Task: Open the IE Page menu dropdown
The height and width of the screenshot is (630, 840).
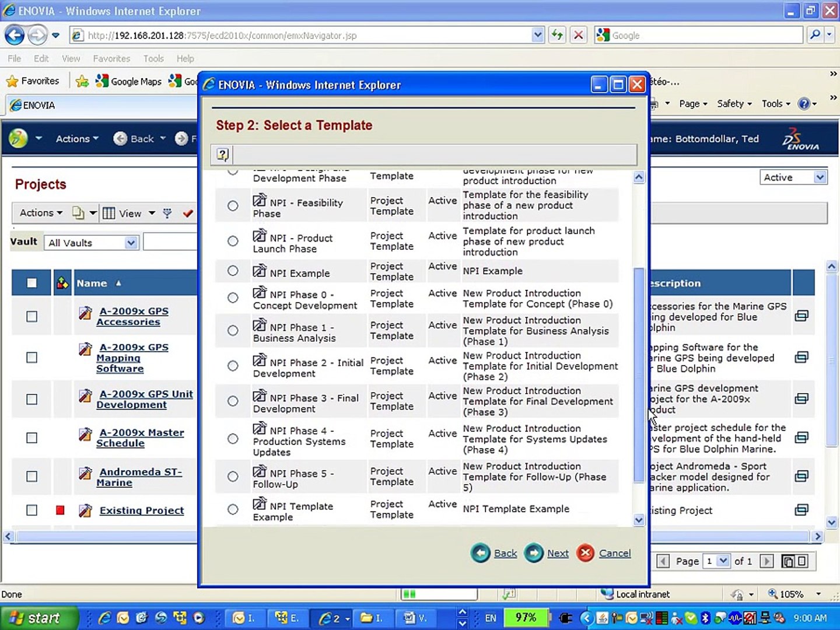Action: 693,104
